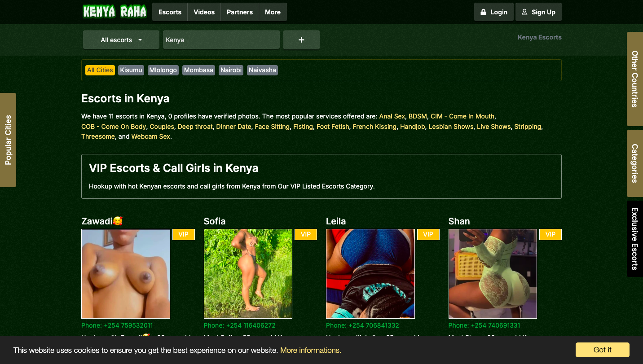Expand the Other Countries side panel
Screen dimensions: 643x364
coord(634,79)
